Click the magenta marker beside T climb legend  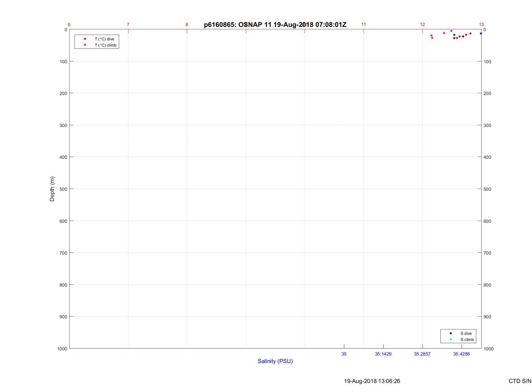coord(85,45)
